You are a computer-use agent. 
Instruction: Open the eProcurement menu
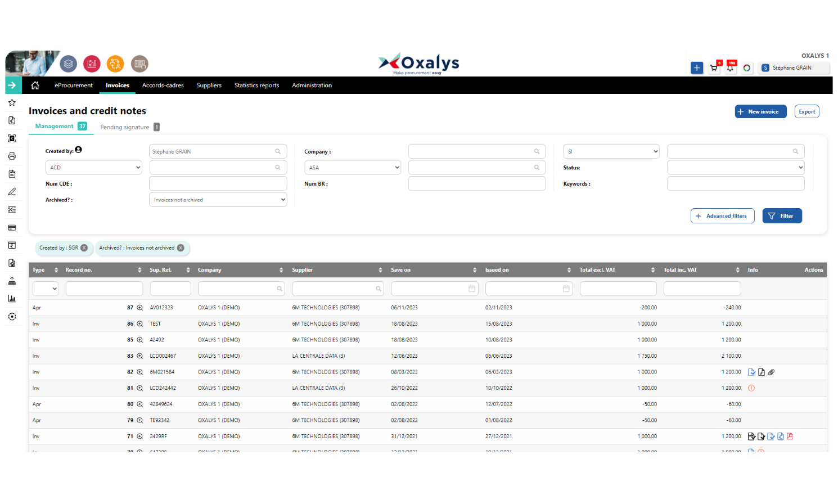[74, 85]
